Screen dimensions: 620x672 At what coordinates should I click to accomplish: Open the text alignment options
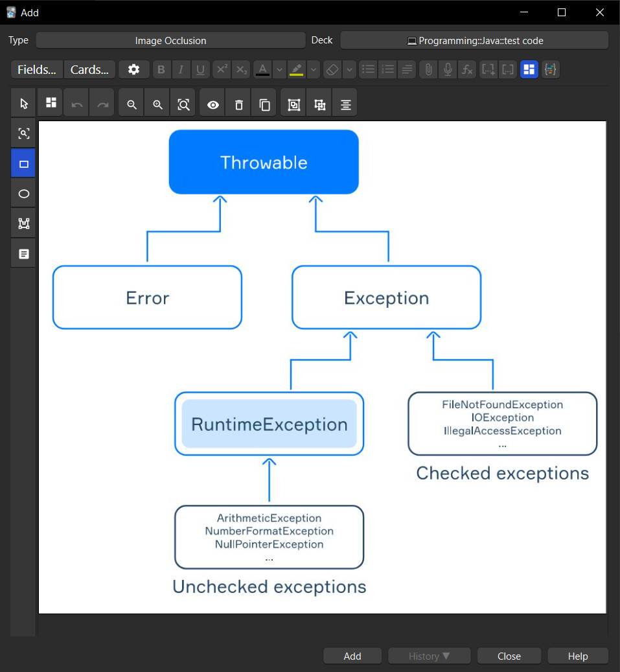[407, 69]
